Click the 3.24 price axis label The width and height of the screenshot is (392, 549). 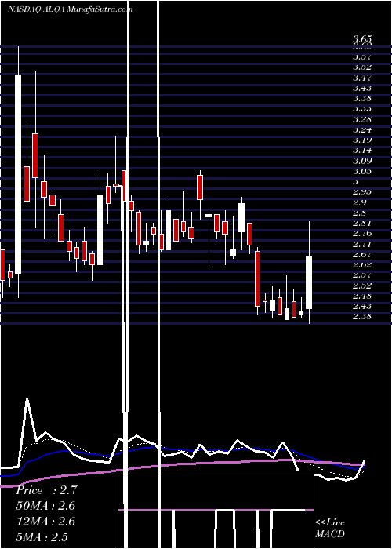tap(362, 130)
